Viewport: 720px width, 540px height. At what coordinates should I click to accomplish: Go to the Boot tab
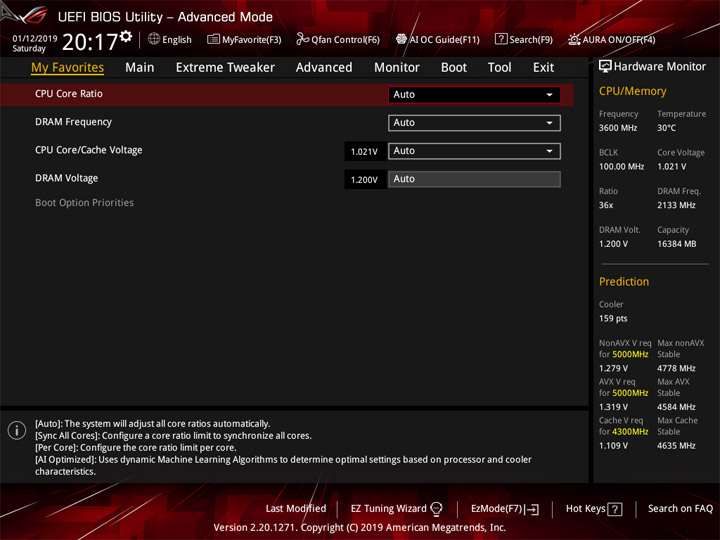pos(454,68)
